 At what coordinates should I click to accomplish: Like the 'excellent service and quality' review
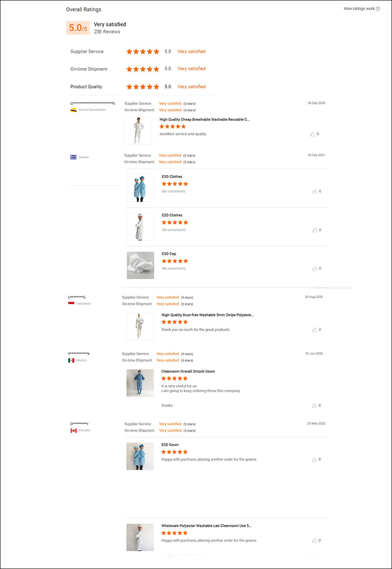coord(314,134)
